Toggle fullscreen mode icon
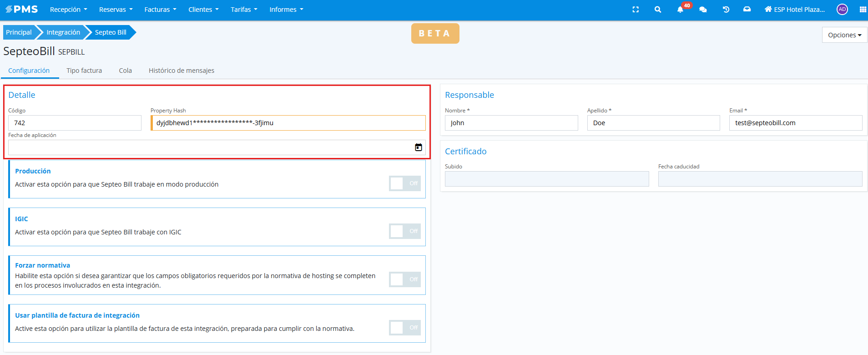Image resolution: width=868 pixels, height=355 pixels. 636,10
